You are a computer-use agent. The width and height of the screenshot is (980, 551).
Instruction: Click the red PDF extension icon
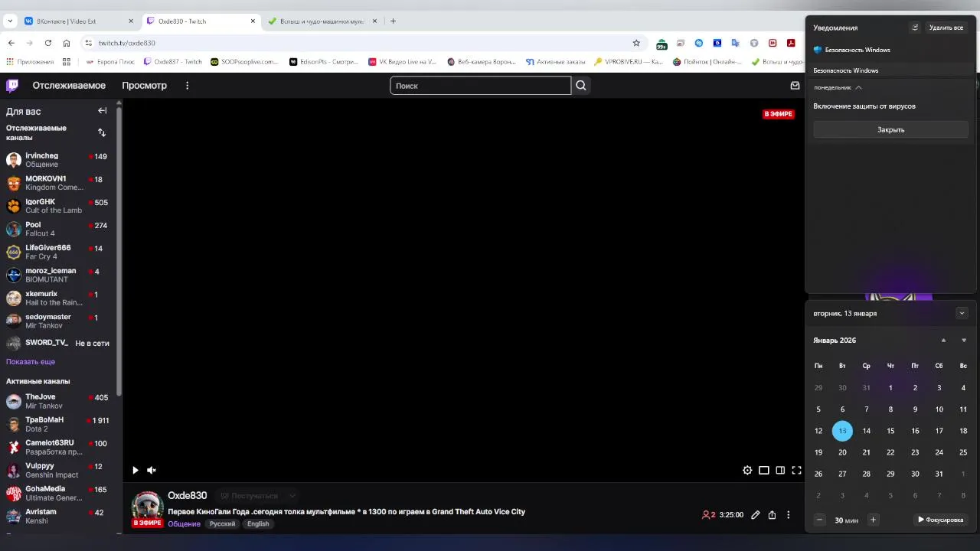791,43
